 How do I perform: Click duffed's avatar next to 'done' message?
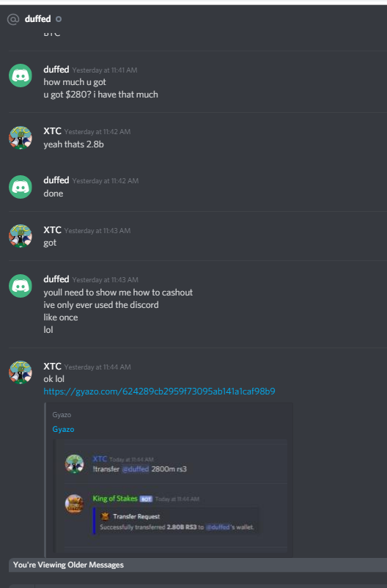tap(21, 187)
